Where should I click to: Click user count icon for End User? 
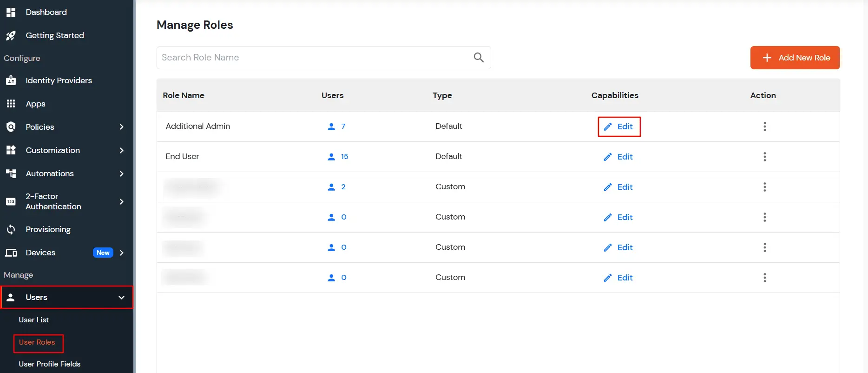tap(331, 157)
